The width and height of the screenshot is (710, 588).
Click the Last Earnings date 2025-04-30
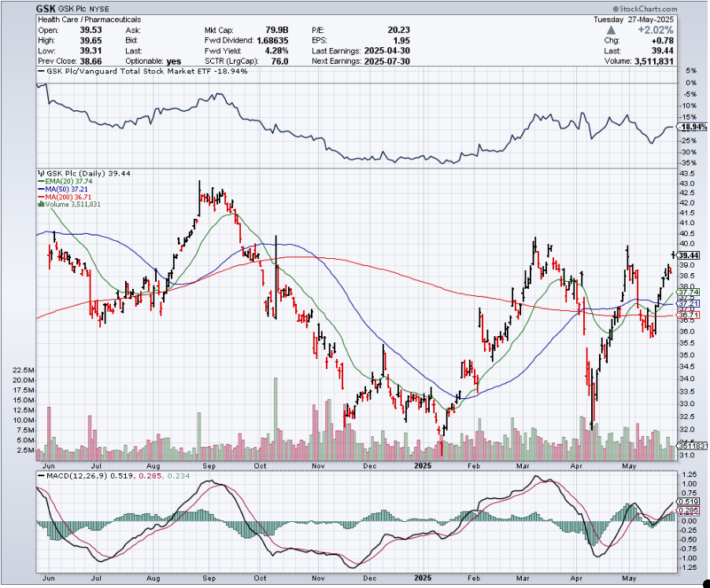[386, 51]
